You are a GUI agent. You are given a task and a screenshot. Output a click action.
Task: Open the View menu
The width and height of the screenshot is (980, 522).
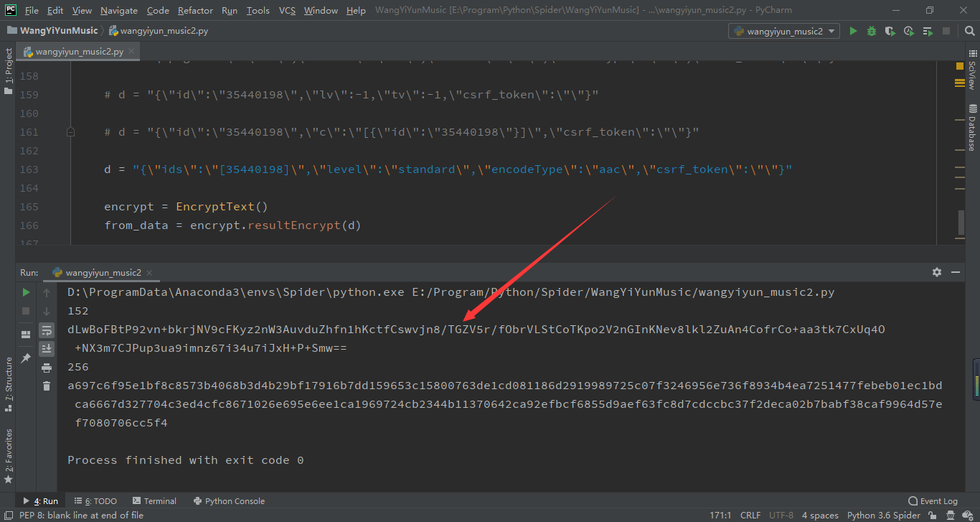click(82, 10)
